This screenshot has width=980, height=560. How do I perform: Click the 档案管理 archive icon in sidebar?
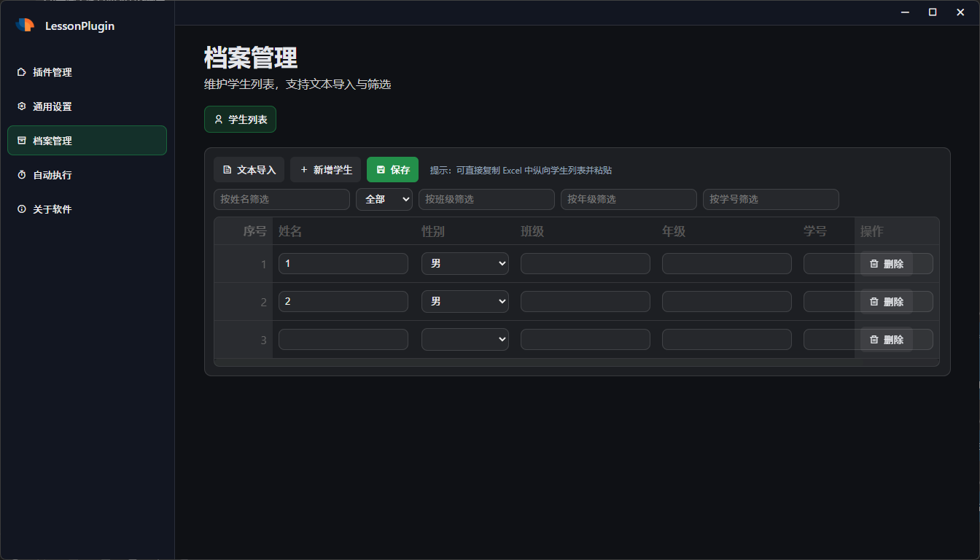click(x=22, y=141)
